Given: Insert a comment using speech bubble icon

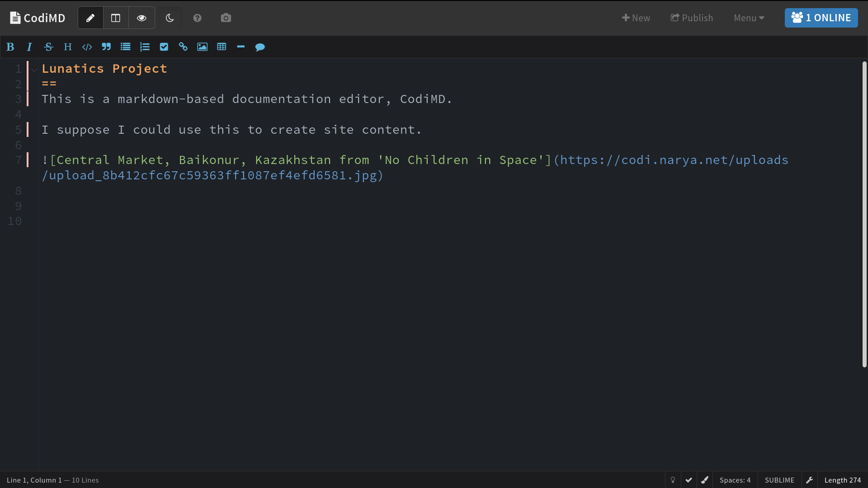Looking at the screenshot, I should coord(260,47).
